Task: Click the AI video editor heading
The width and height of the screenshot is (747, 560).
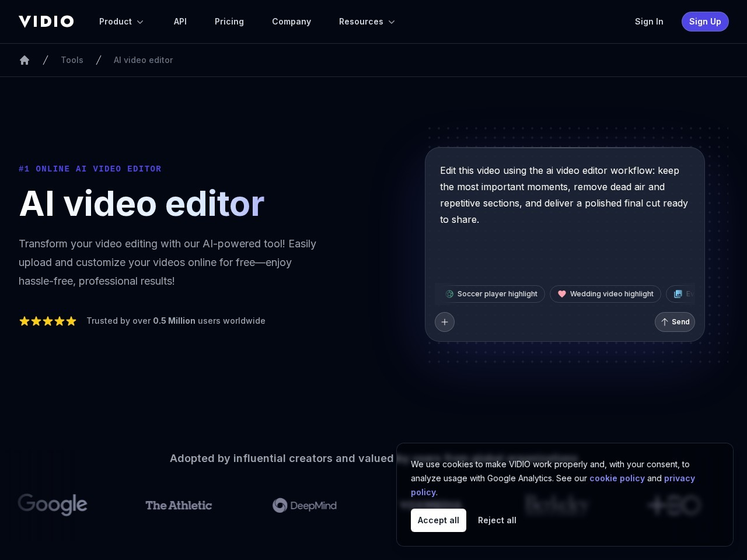Action: [142, 204]
